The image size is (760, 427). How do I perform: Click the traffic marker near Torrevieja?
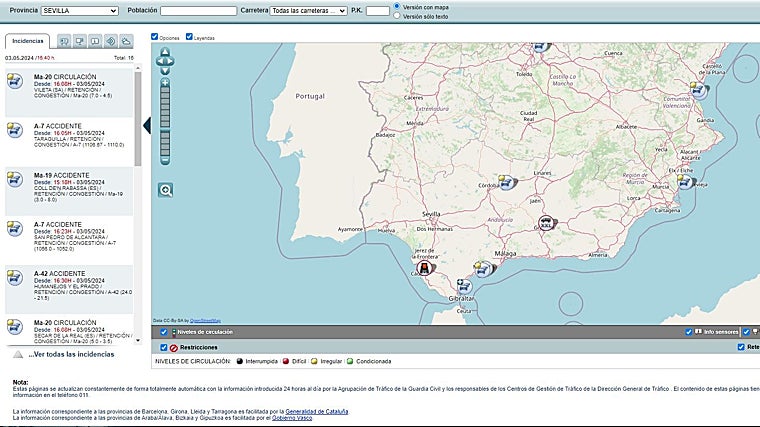685,182
